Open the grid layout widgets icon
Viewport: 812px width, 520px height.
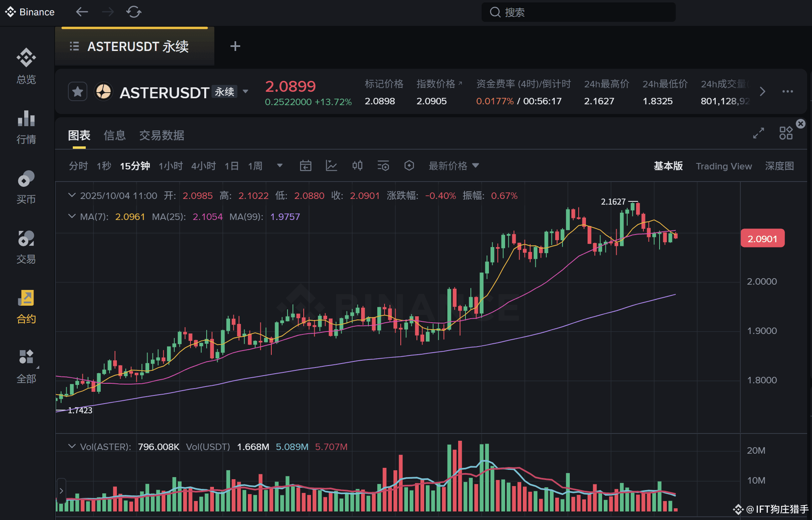786,133
